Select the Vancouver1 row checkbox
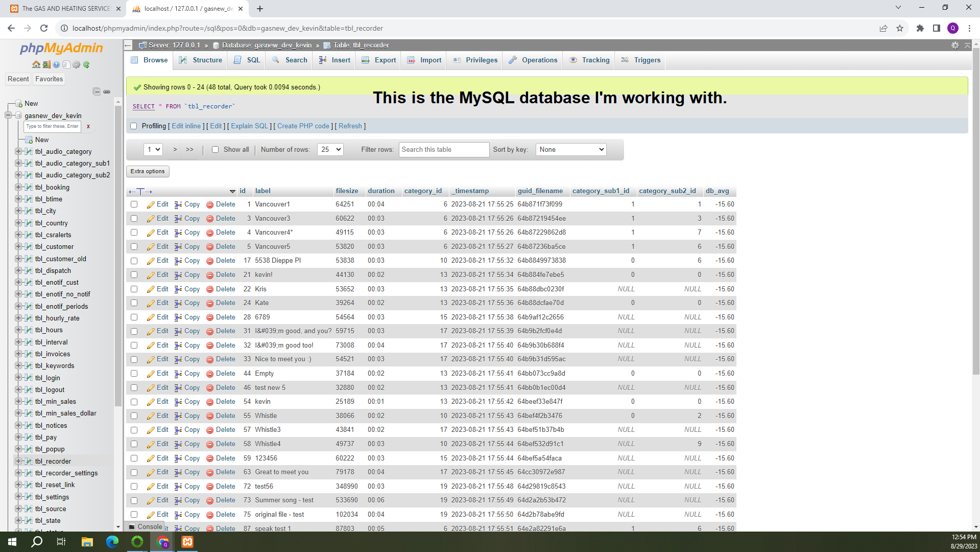Image resolution: width=980 pixels, height=552 pixels. (x=134, y=204)
